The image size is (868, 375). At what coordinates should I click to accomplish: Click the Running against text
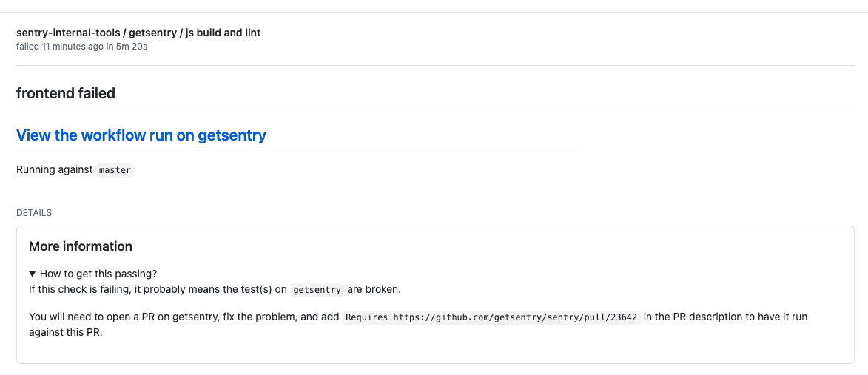click(x=55, y=170)
